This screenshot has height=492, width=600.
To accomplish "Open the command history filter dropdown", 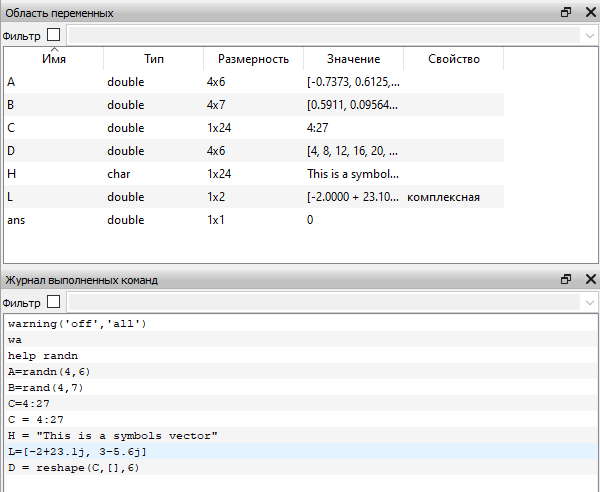I will (x=588, y=302).
